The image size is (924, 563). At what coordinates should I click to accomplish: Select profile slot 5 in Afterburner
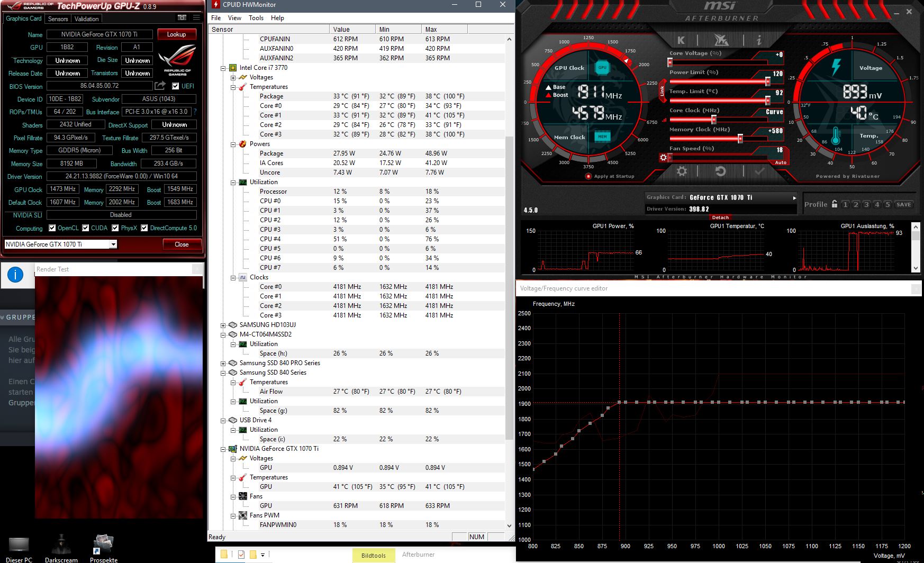[x=887, y=204]
